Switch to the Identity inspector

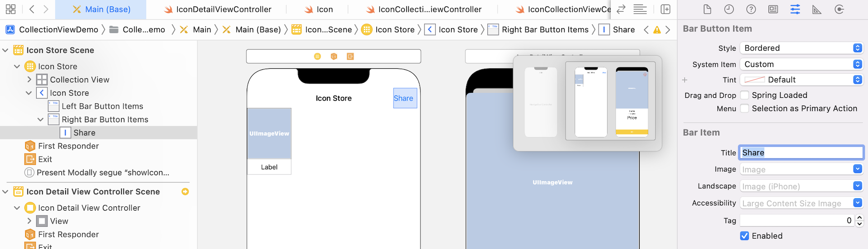[x=773, y=10]
